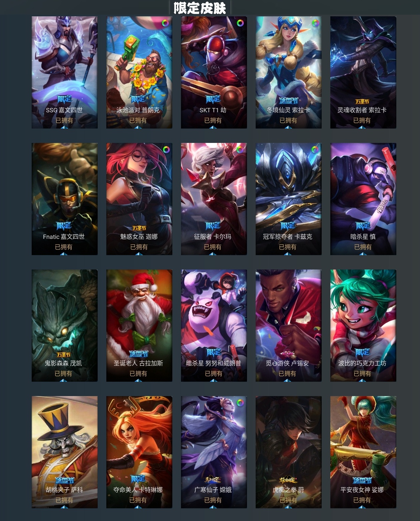Expand arrow below 平安夜女神 娑娜 card
Image resolution: width=420 pixels, height=521 pixels.
pyautogui.click(x=362, y=507)
